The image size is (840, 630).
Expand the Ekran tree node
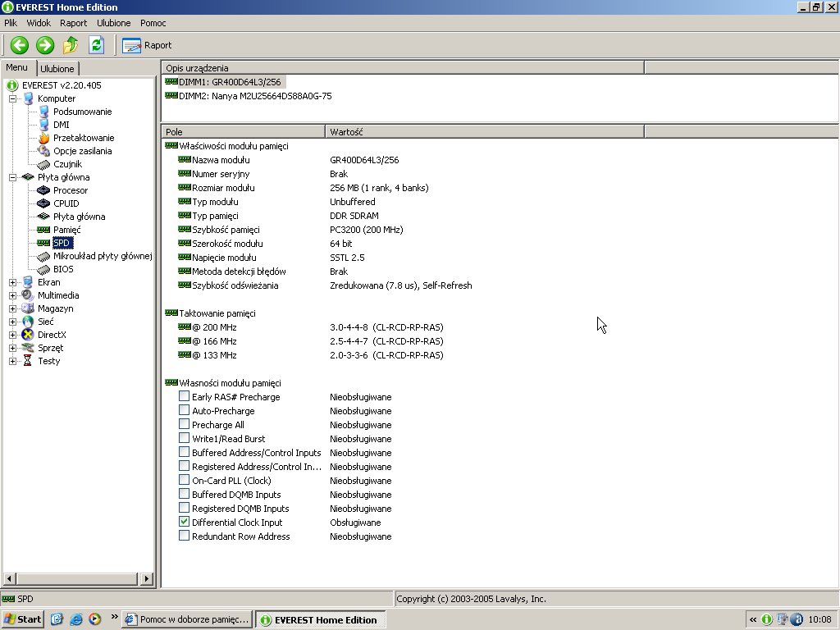pyautogui.click(x=12, y=282)
